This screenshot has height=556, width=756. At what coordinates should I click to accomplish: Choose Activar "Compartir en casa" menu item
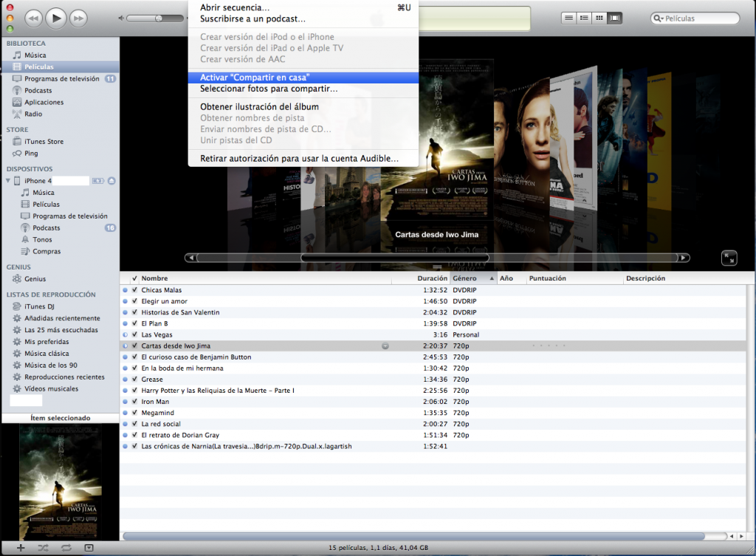[303, 77]
